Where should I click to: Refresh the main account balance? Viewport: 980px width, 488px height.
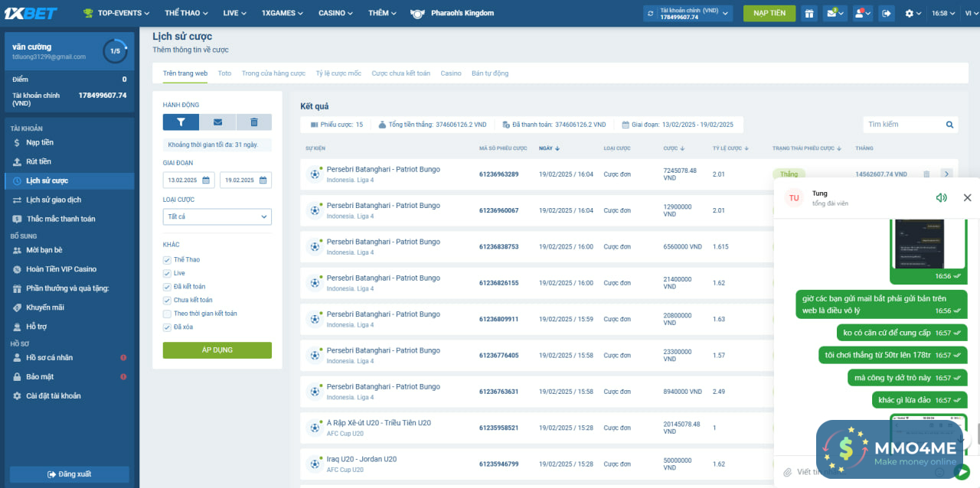point(651,13)
